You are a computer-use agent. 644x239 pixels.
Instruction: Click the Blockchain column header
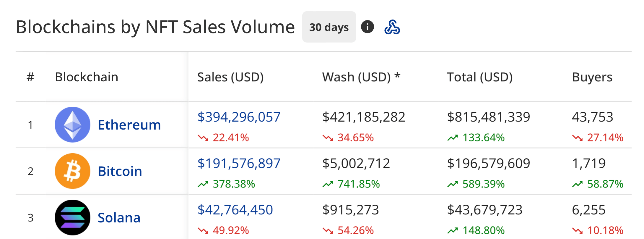[87, 77]
